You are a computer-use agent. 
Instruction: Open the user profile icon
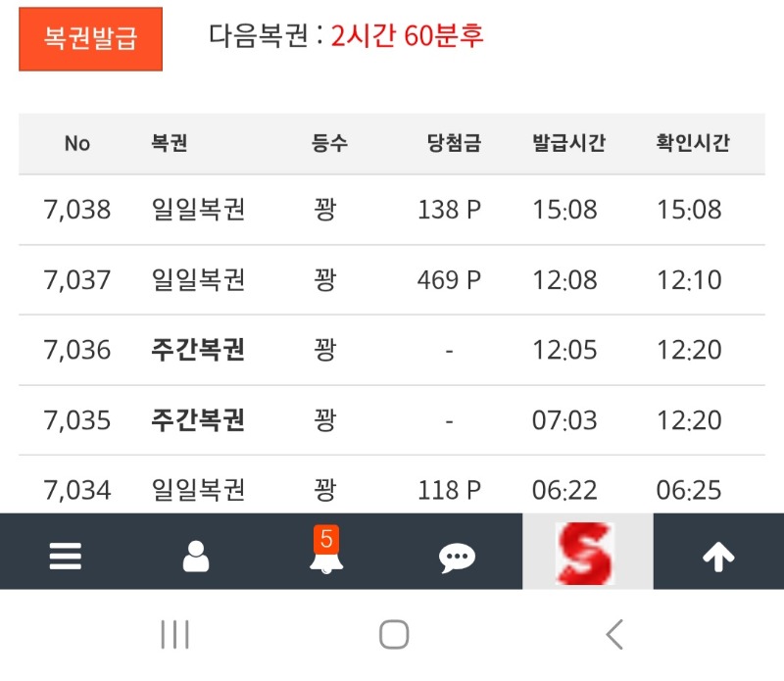[x=196, y=557]
